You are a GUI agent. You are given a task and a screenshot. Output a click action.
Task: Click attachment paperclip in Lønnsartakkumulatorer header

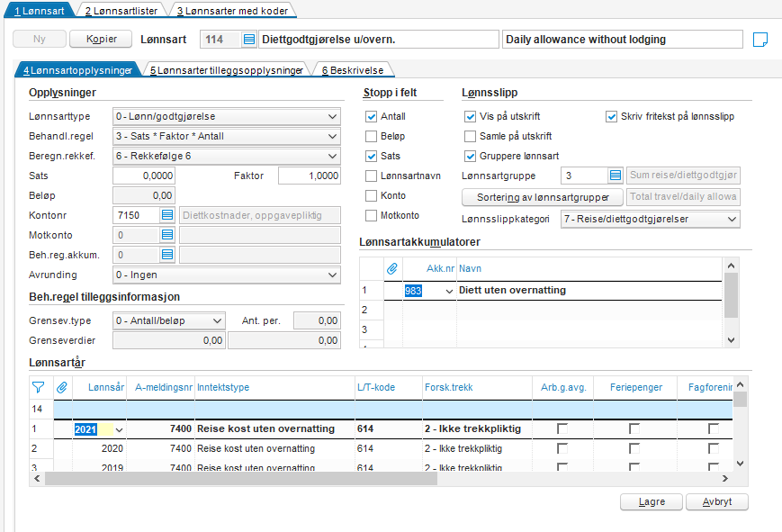[x=391, y=268]
